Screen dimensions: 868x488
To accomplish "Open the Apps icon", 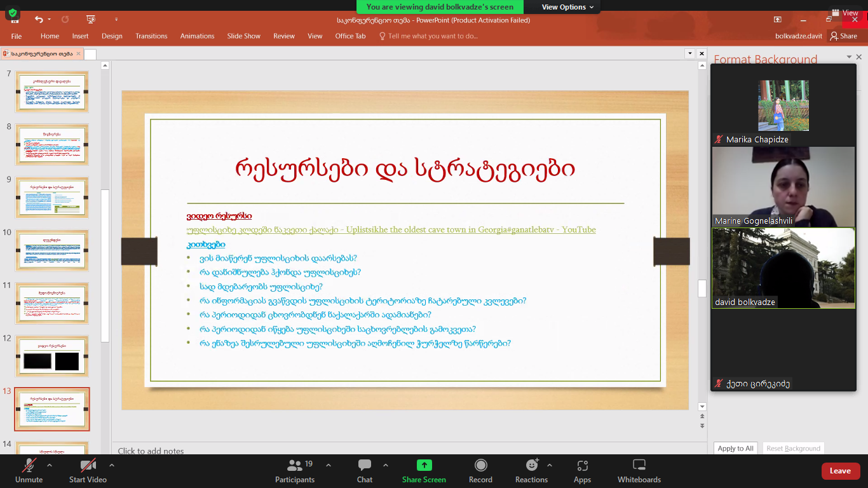I will 582,466.
